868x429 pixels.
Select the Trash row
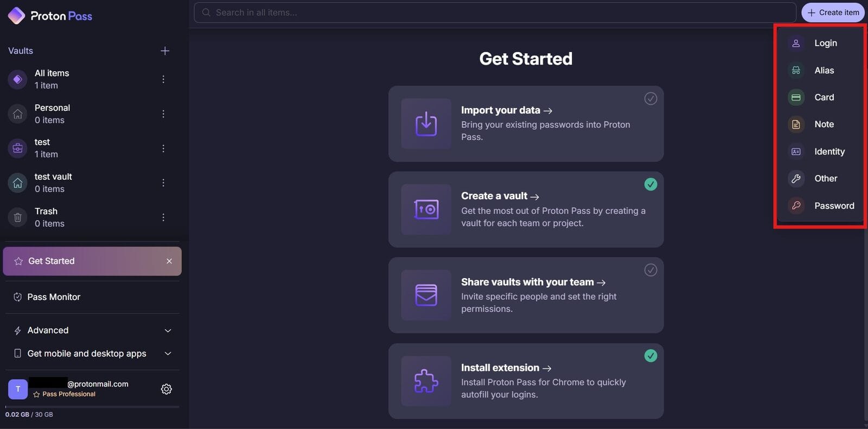92,217
